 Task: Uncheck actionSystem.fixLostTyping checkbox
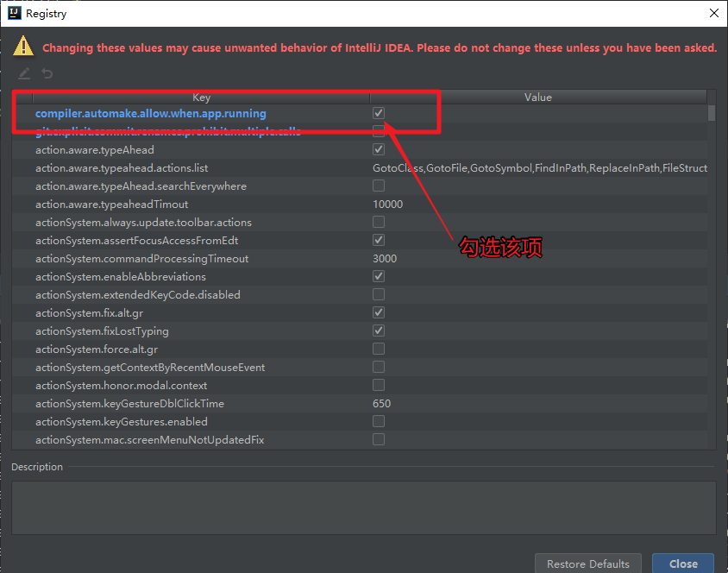(379, 331)
